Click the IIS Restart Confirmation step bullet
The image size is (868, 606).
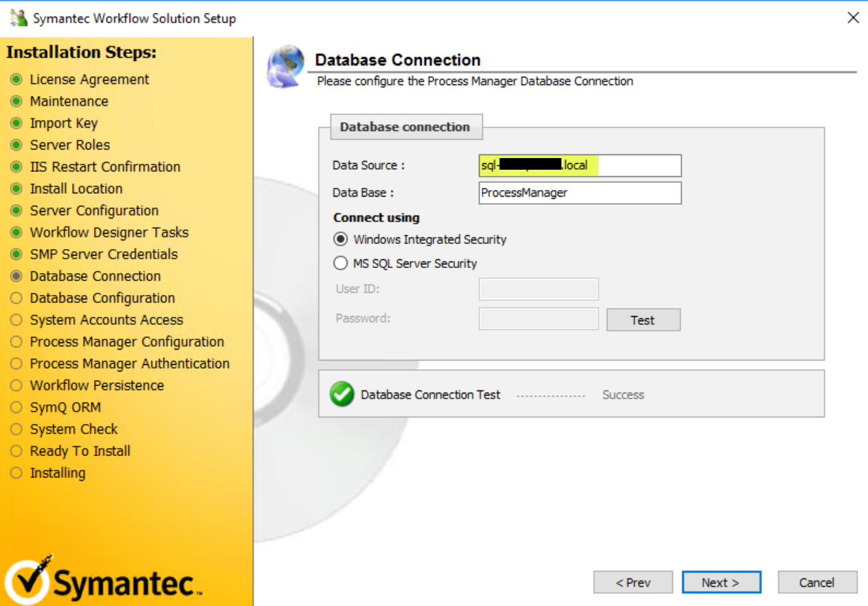[17, 167]
